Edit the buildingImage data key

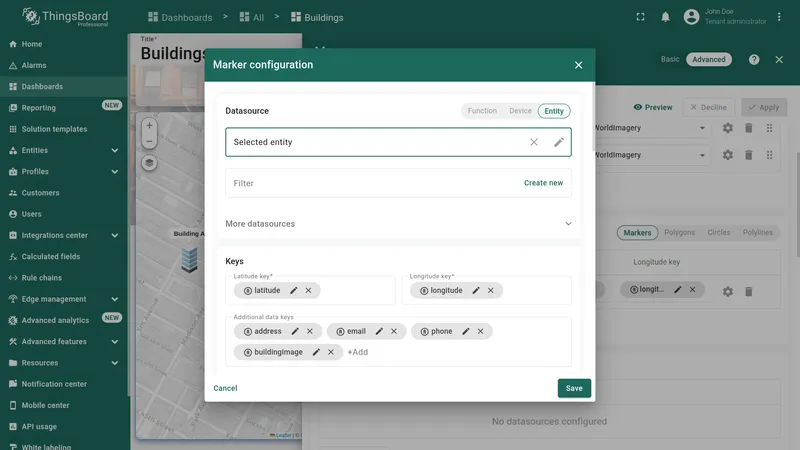click(x=316, y=352)
